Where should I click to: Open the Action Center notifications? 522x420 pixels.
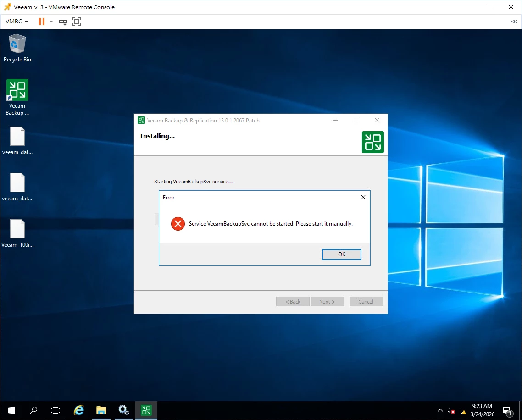[x=507, y=411]
